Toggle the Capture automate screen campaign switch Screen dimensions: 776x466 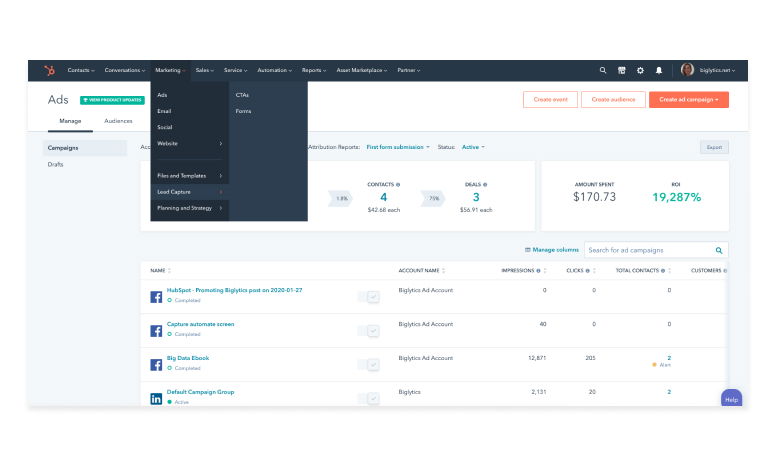tap(369, 331)
